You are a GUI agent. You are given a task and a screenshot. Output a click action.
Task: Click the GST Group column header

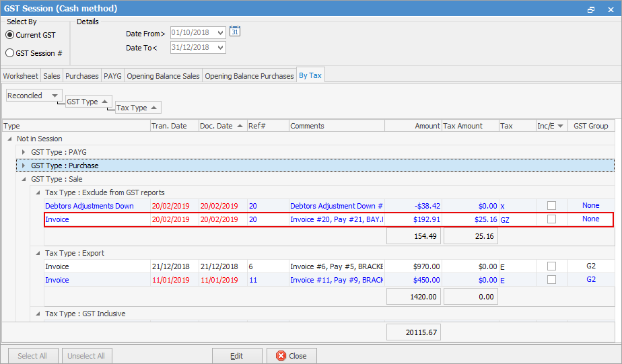[x=591, y=126]
